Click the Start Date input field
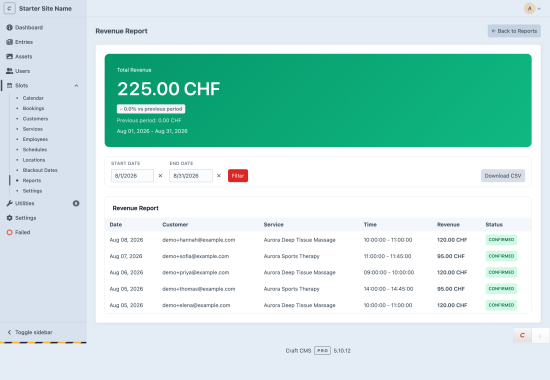 click(x=132, y=176)
